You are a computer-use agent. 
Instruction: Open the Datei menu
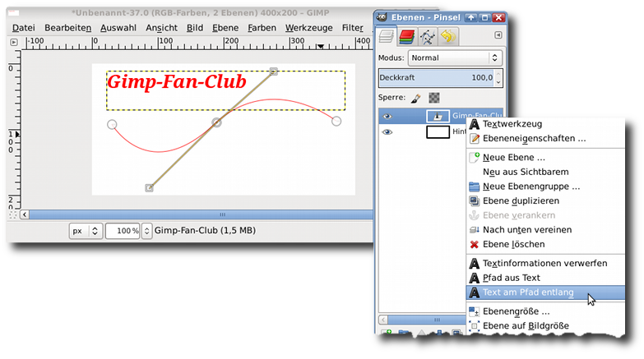(x=23, y=28)
